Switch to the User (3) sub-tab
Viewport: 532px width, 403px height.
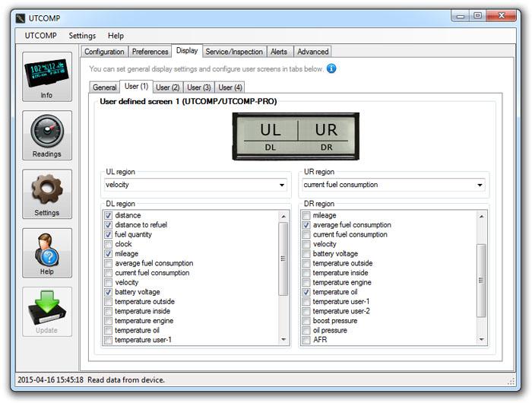199,87
